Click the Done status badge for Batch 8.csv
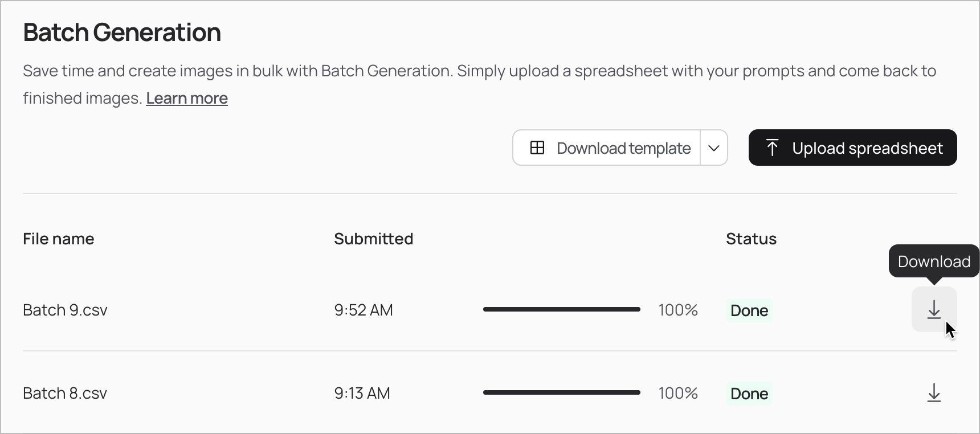The image size is (980, 434). pos(749,394)
